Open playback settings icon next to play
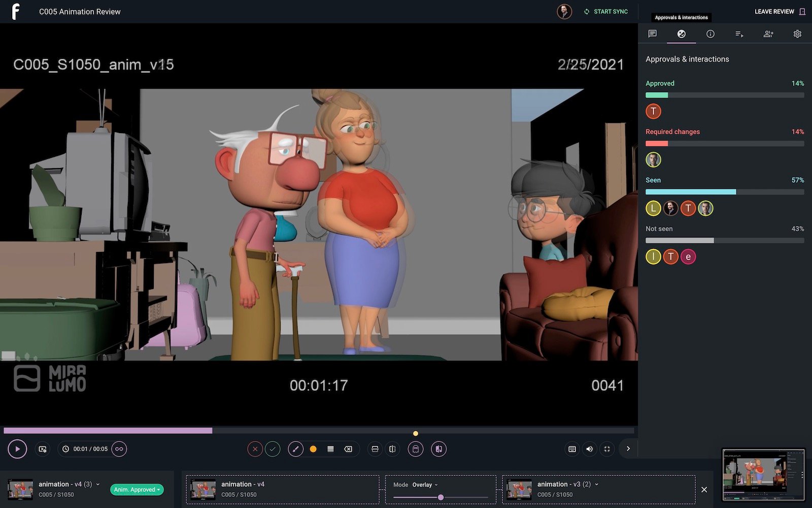The height and width of the screenshot is (508, 812). (43, 449)
